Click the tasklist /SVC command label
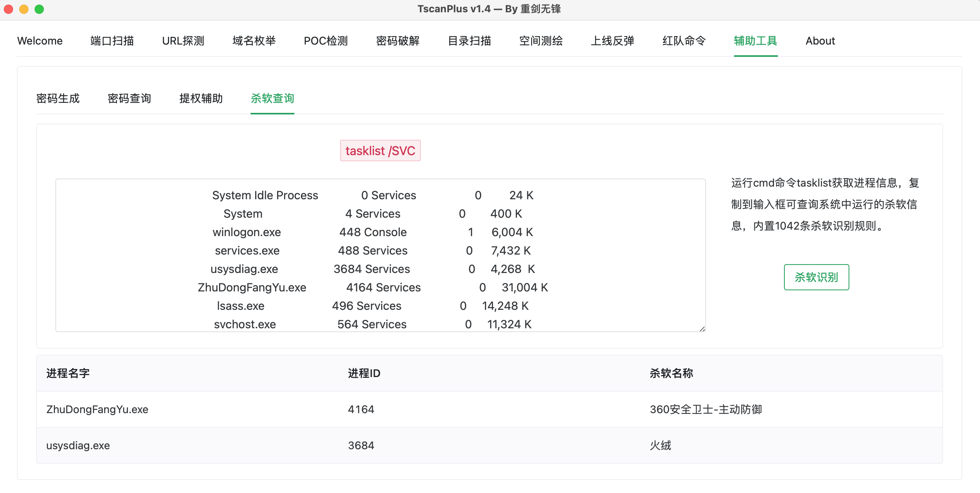 tap(380, 151)
